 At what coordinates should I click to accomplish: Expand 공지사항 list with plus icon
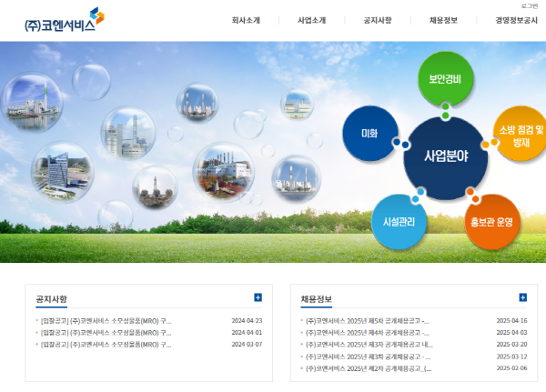(x=258, y=297)
